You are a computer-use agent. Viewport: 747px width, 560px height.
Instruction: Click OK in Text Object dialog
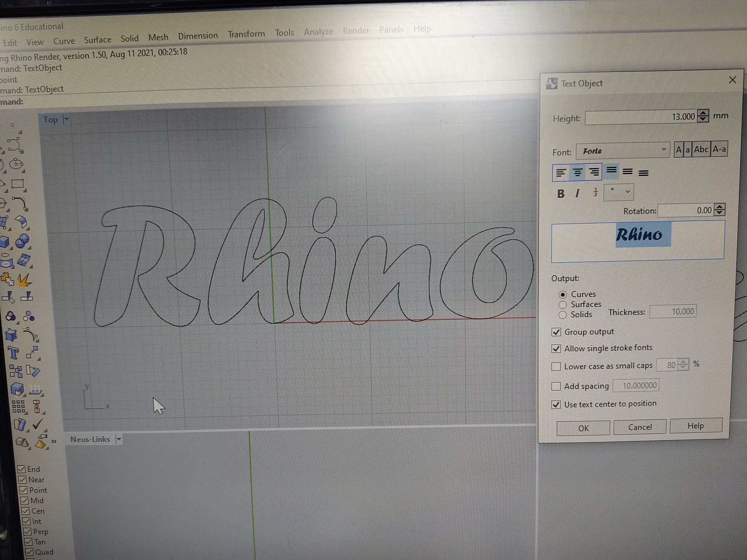point(583,428)
